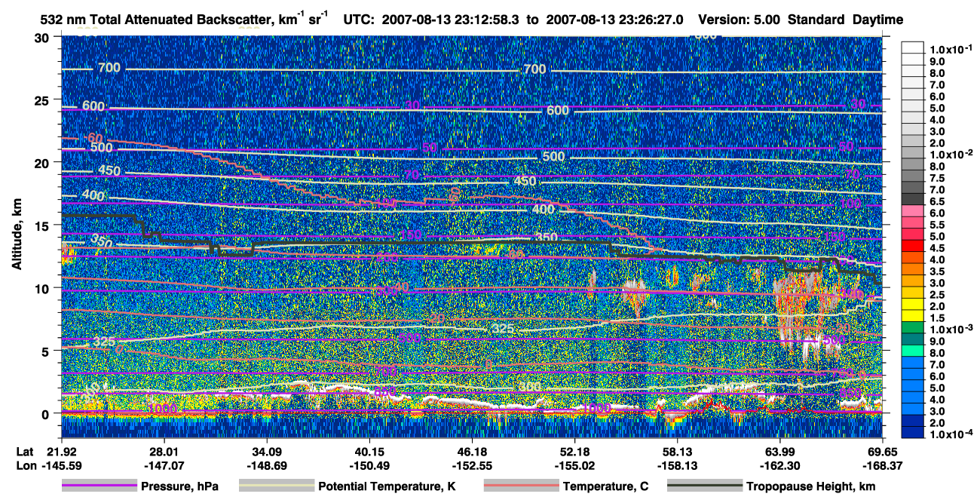Viewport: 980px width, 503px height.
Task: Click the 'Tropopause Height, km' legend label
Action: click(x=810, y=486)
